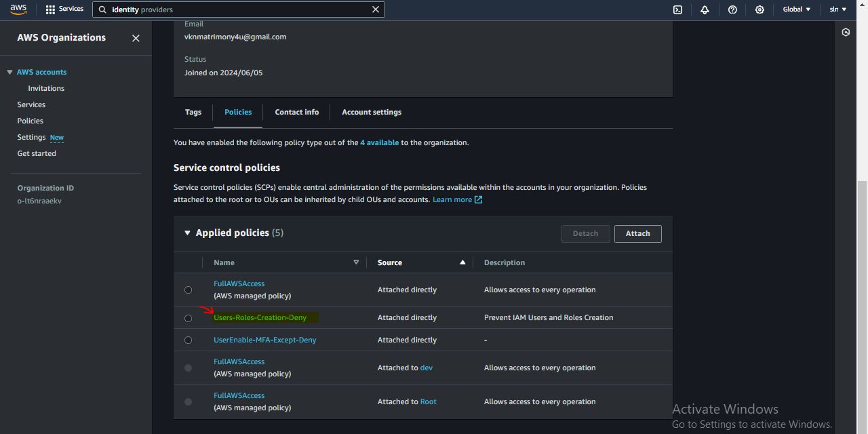Collapse AWS accounts tree in sidebar
868x434 pixels.
coord(10,72)
